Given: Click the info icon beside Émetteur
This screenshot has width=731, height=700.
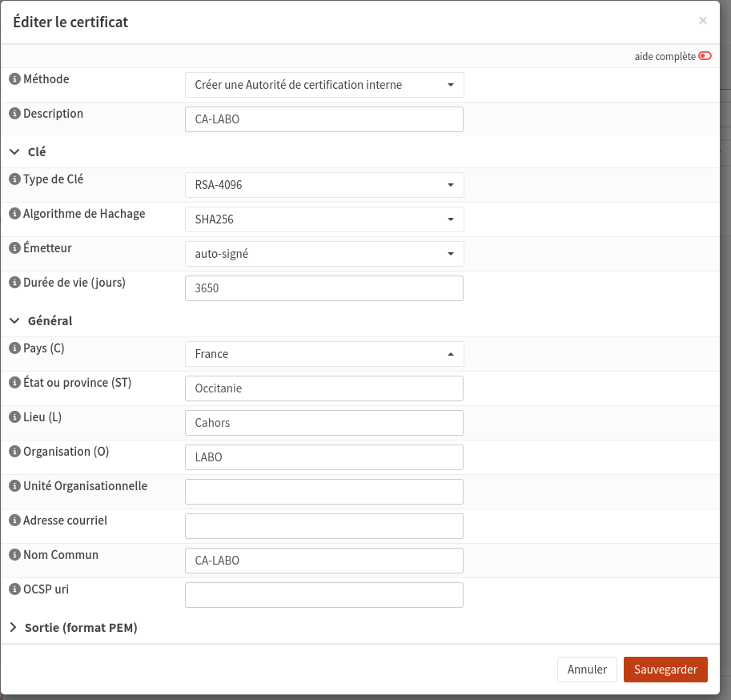Looking at the screenshot, I should click(14, 248).
